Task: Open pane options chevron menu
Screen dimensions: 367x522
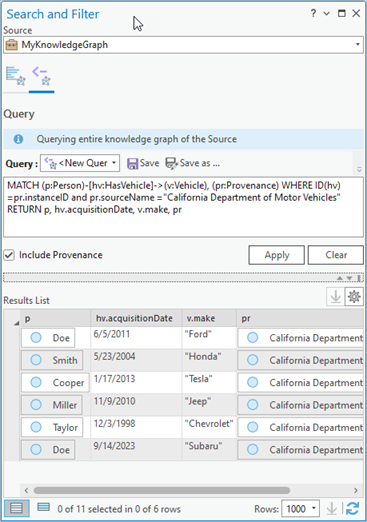Action: (327, 14)
